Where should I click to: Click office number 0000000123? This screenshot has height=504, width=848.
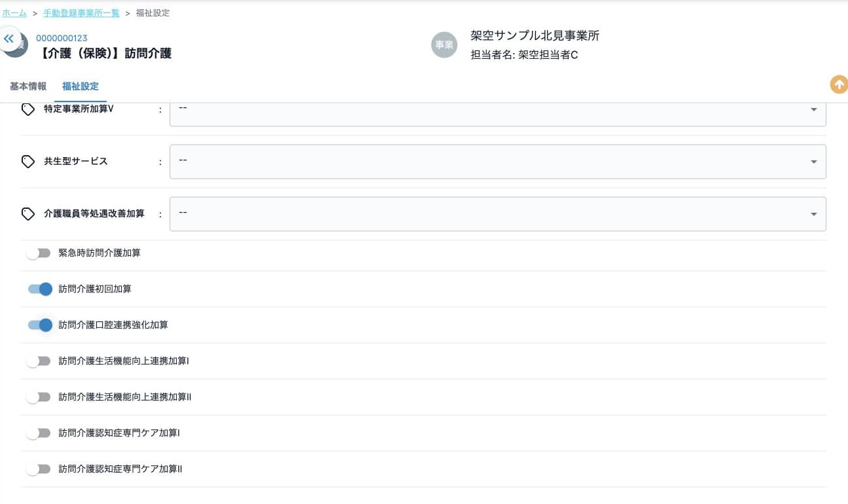62,39
